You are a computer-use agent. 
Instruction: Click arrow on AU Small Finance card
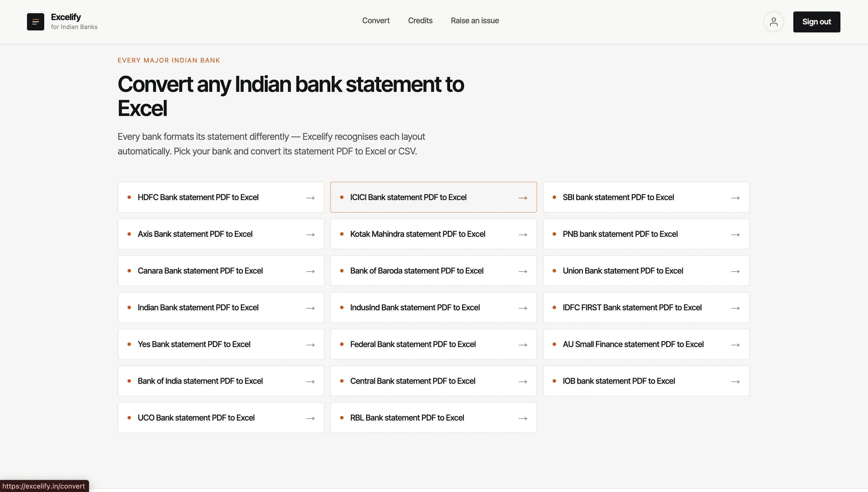(x=736, y=345)
